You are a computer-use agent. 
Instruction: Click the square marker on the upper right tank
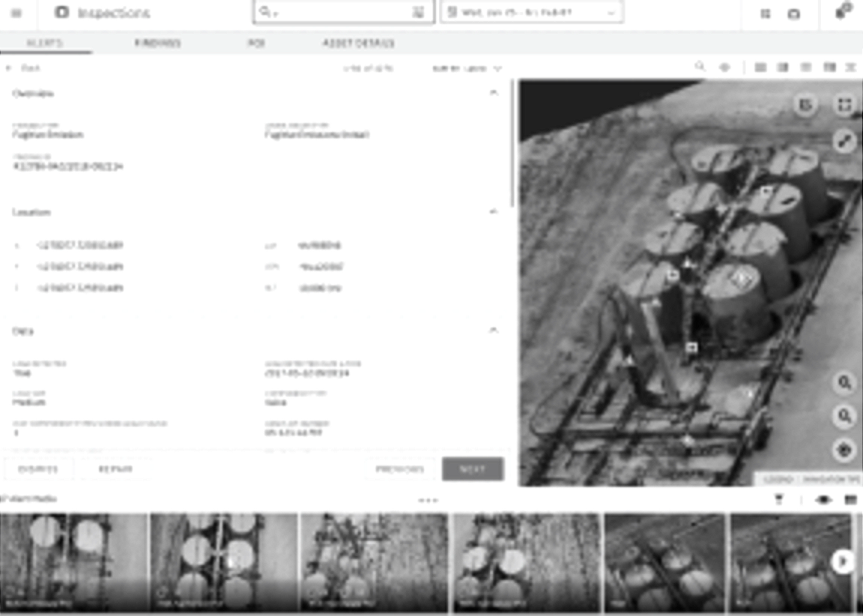[765, 192]
